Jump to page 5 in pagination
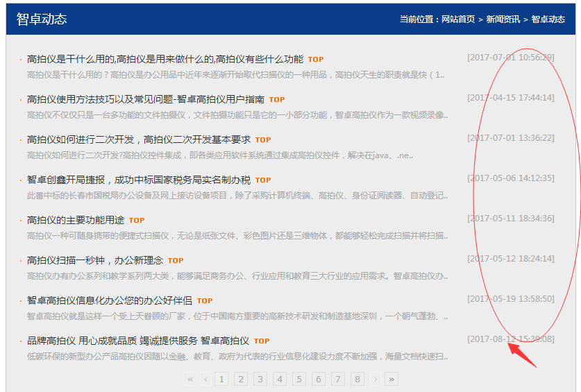 pyautogui.click(x=299, y=379)
